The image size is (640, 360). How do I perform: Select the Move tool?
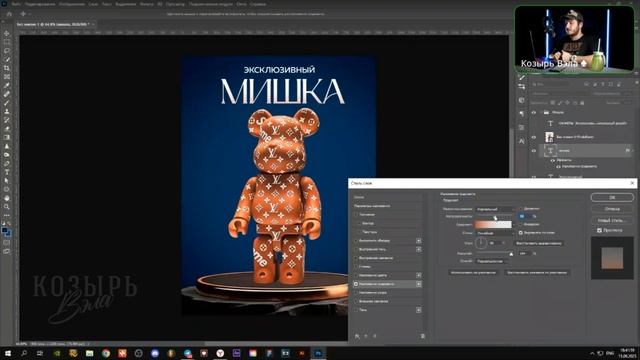7,33
